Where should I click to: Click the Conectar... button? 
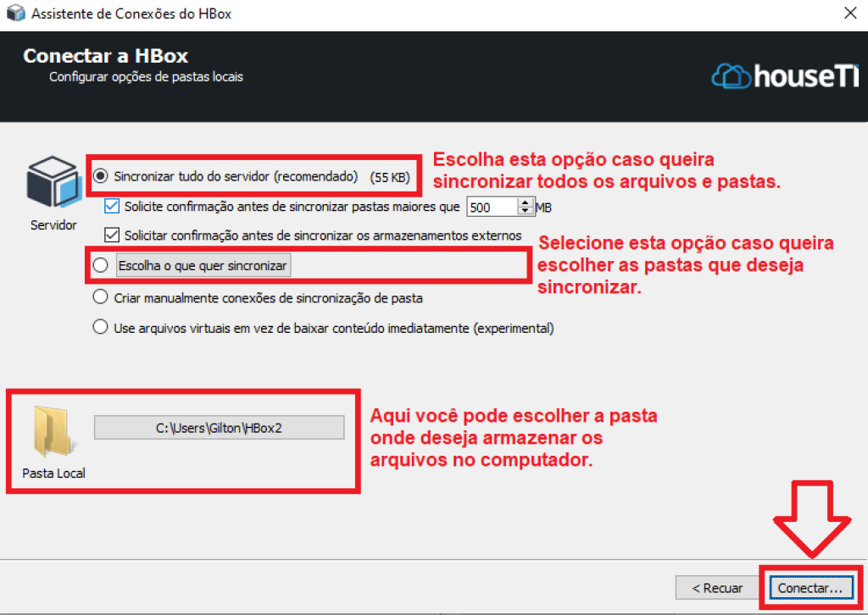tap(810, 588)
